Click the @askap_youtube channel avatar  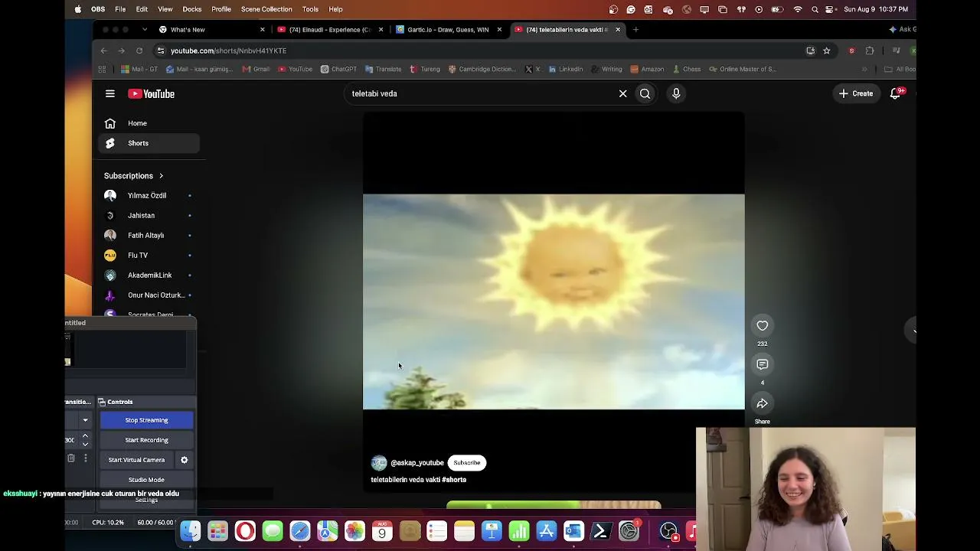[379, 463]
